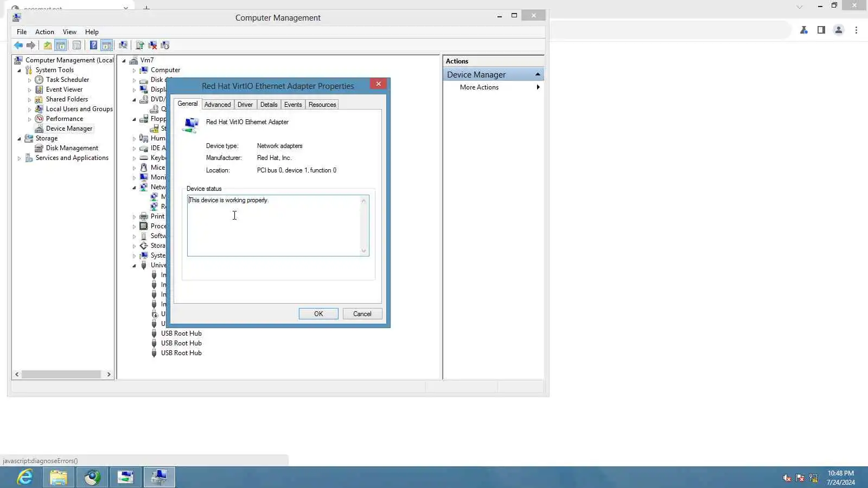Select the Computer node under Vm7
Viewport: 868px width, 488px height.
coord(165,70)
